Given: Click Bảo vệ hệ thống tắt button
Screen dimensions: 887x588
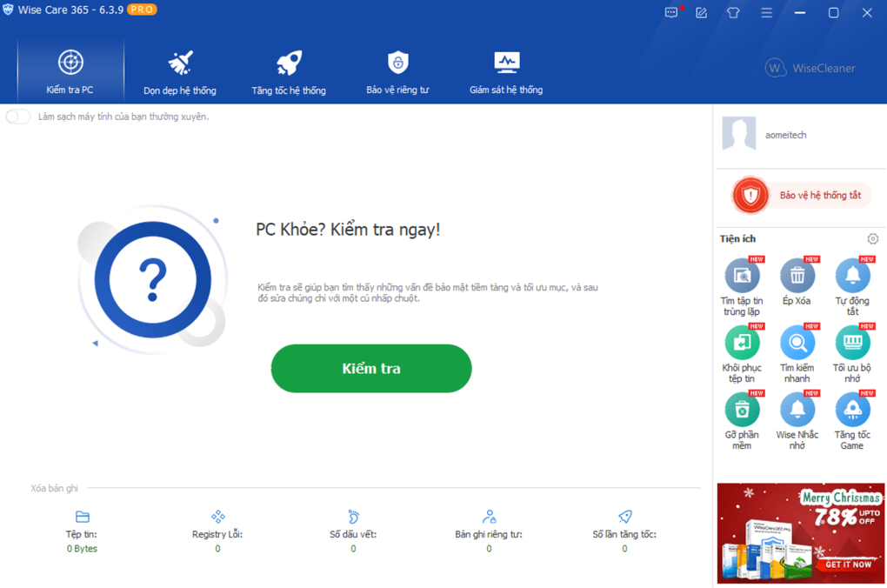Looking at the screenshot, I should [801, 195].
